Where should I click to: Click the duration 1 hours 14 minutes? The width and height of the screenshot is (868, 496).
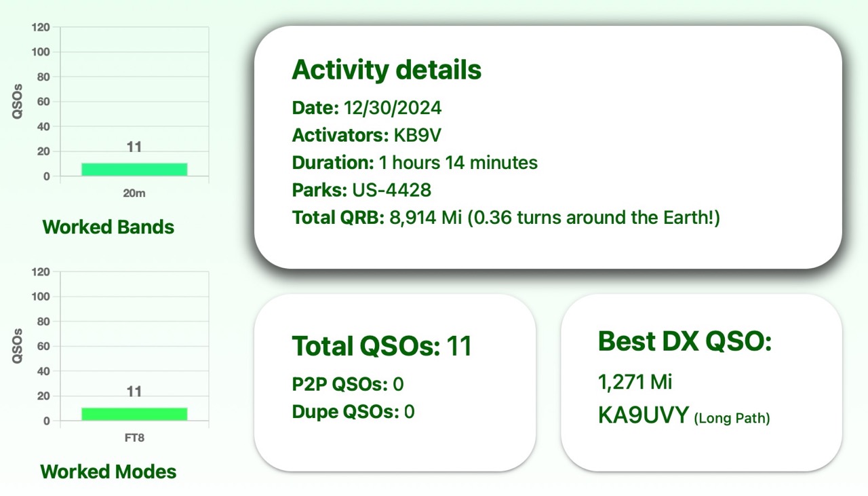(x=458, y=163)
